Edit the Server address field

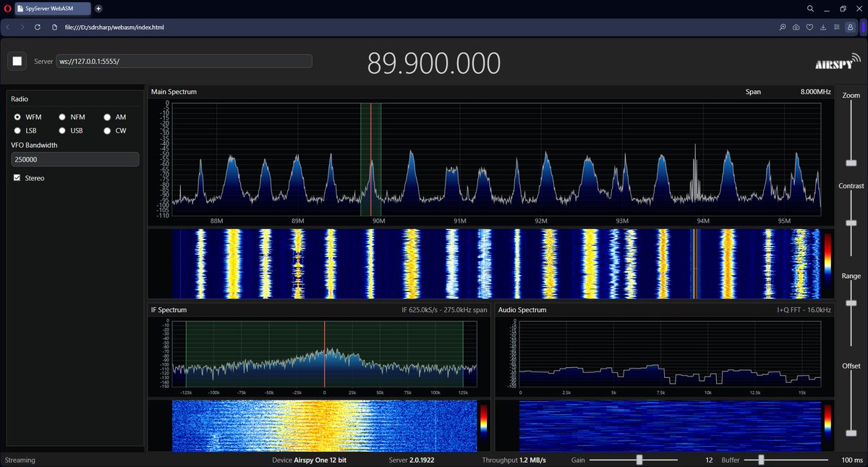point(184,61)
